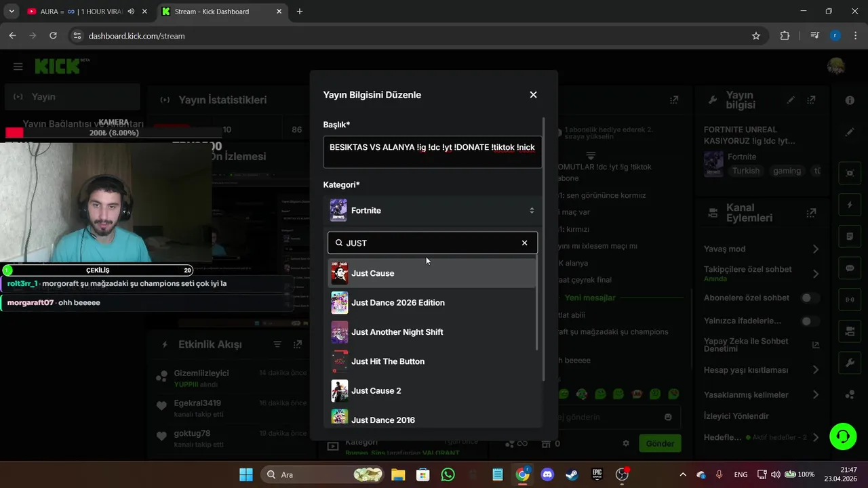Filter the Etkinlik Akışı feed
The height and width of the screenshot is (488, 868).
click(x=277, y=344)
